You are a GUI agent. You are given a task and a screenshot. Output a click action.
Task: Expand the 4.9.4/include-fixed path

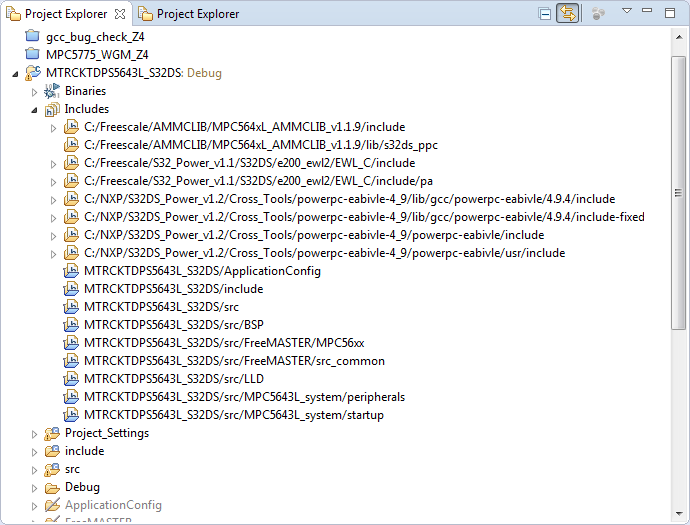click(x=53, y=218)
